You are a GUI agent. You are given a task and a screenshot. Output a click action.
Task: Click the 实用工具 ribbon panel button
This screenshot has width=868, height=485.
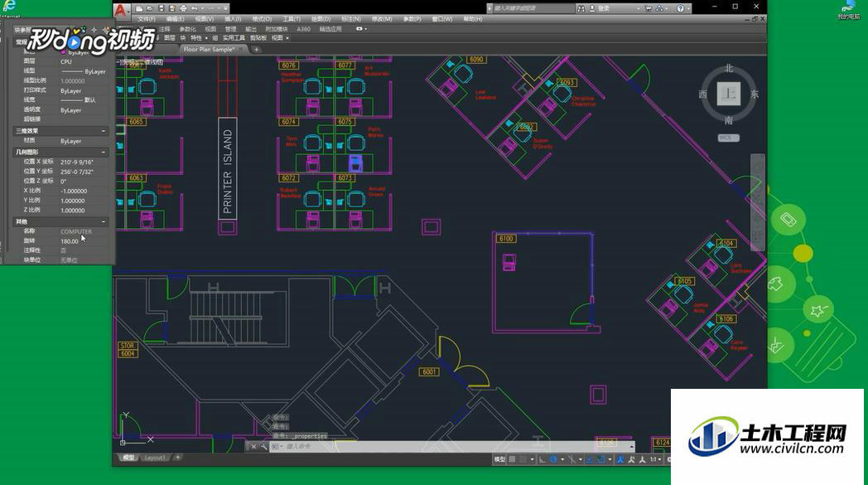234,37
